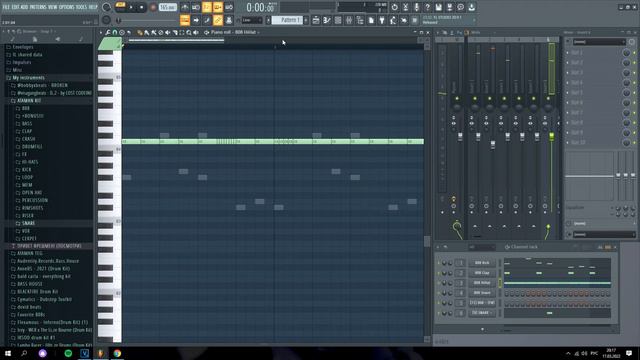Open the plugin picker plug icon
The height and width of the screenshot is (360, 640).
coord(382,20)
